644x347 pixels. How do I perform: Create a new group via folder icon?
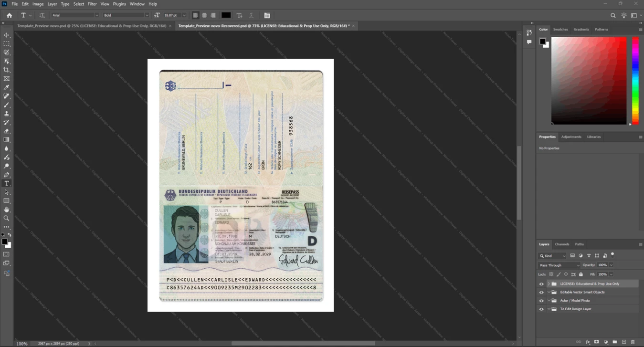(615, 342)
